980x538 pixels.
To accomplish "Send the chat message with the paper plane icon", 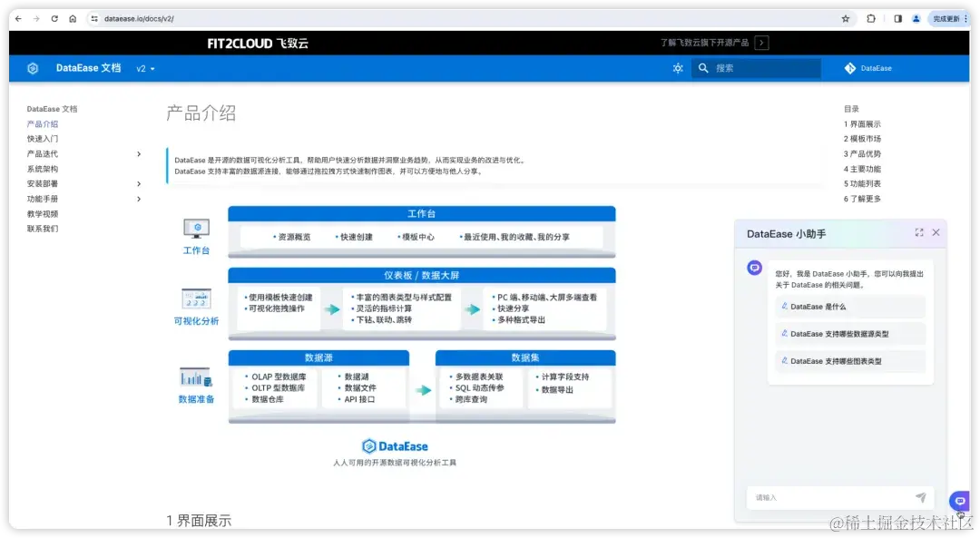I will pos(921,497).
